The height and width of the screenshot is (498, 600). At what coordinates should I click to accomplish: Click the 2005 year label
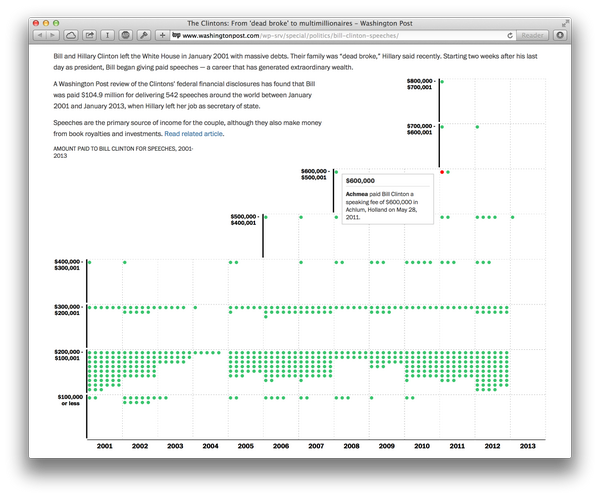pos(245,446)
